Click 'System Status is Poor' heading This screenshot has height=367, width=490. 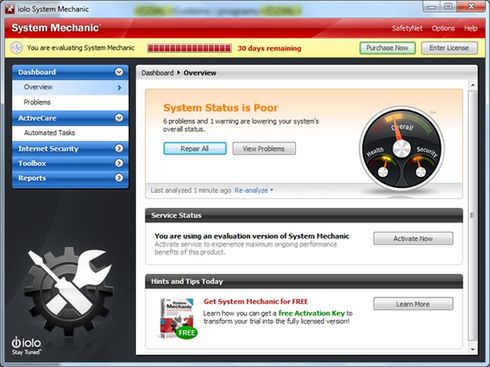click(x=220, y=108)
